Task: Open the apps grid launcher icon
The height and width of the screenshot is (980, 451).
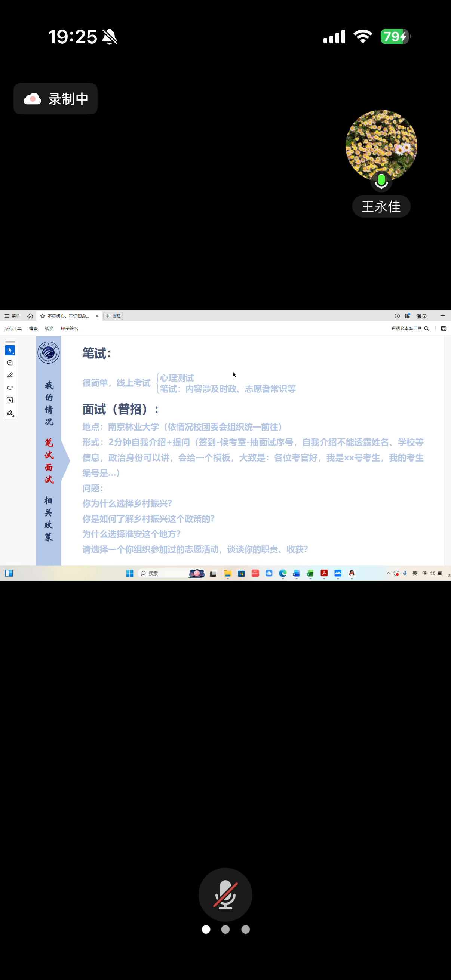Action: tap(407, 316)
